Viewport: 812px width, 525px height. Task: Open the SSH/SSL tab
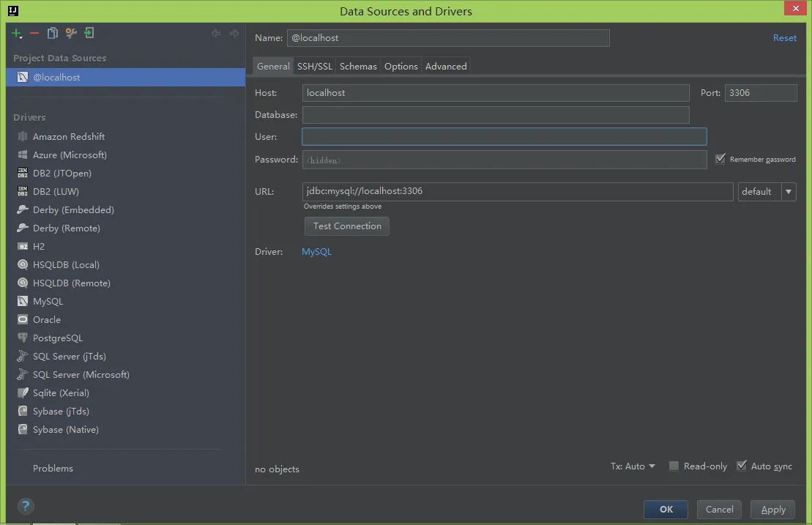coord(314,67)
